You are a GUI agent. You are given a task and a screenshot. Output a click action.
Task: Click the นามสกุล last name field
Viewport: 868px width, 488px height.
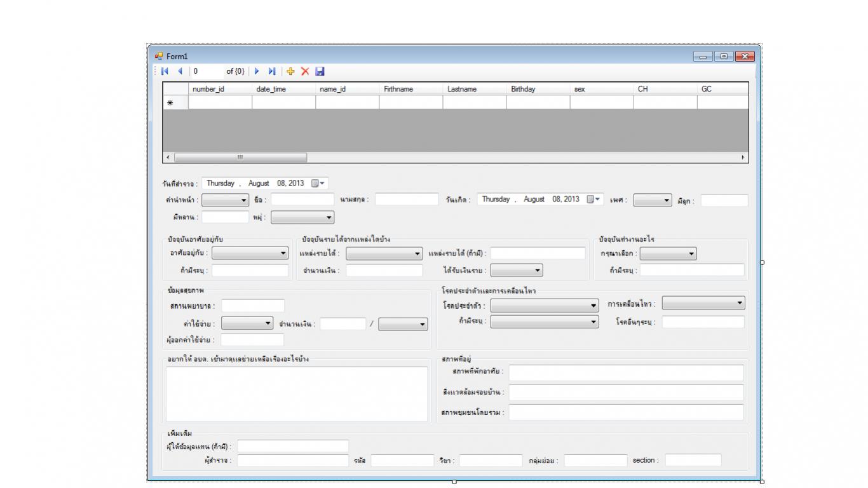[407, 200]
